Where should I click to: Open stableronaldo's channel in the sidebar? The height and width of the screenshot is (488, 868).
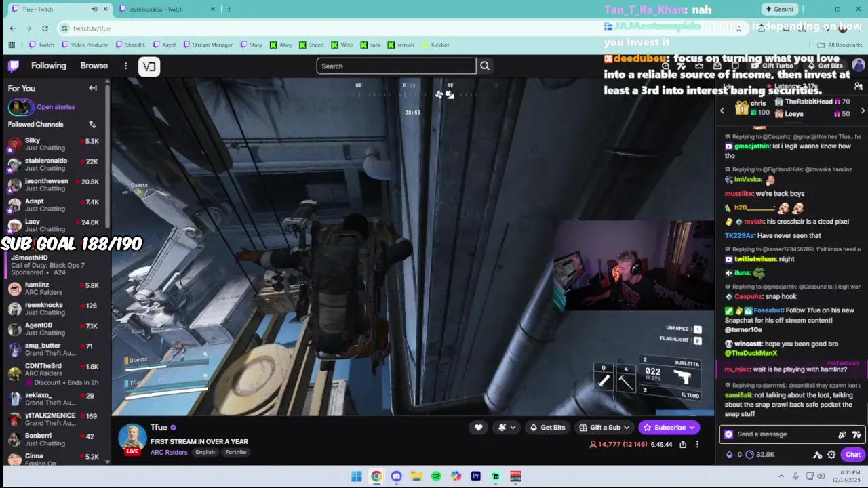[54, 165]
